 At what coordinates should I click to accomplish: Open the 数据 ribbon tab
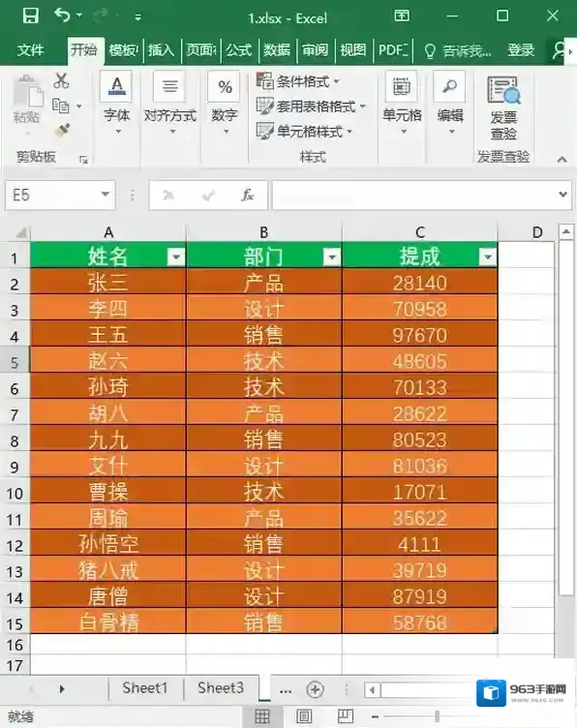pos(277,49)
